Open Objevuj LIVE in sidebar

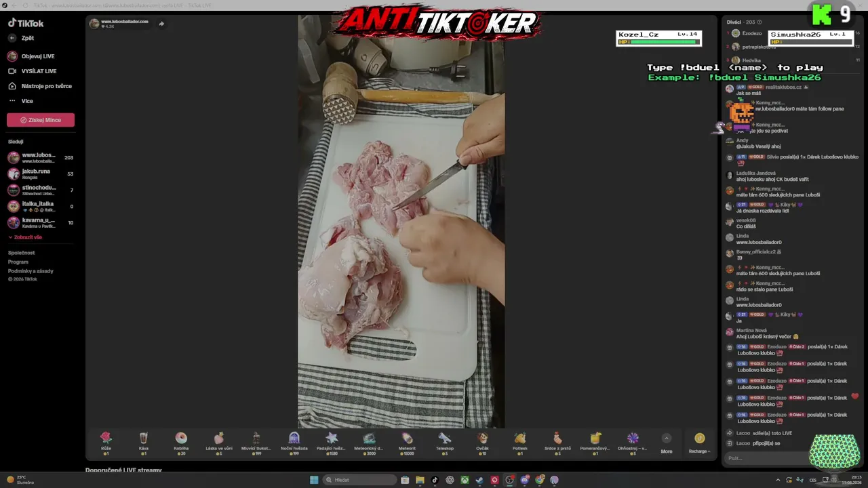tap(31, 56)
